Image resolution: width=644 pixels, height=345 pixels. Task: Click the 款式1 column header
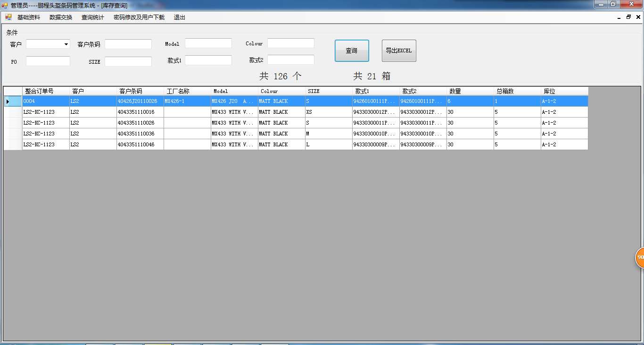376,91
